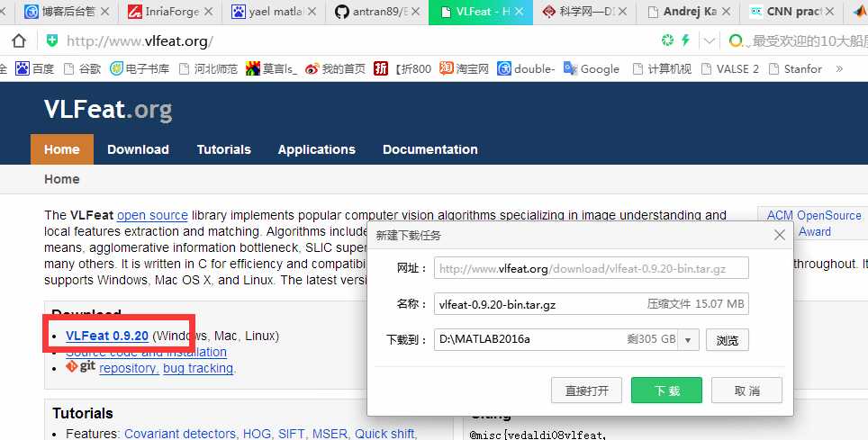
Task: Click the VLFeat 0.9.20 download link
Action: tap(107, 336)
